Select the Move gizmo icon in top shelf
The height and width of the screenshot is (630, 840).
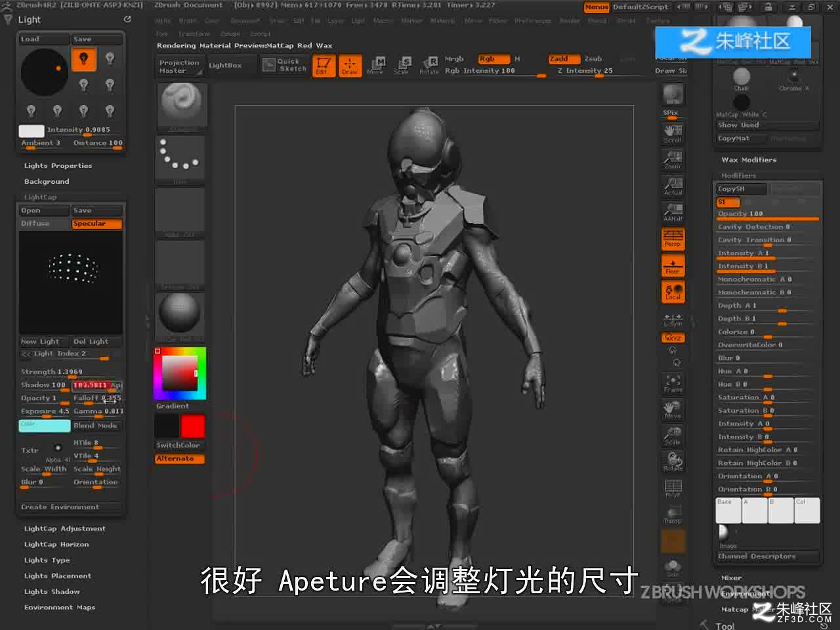click(x=375, y=66)
